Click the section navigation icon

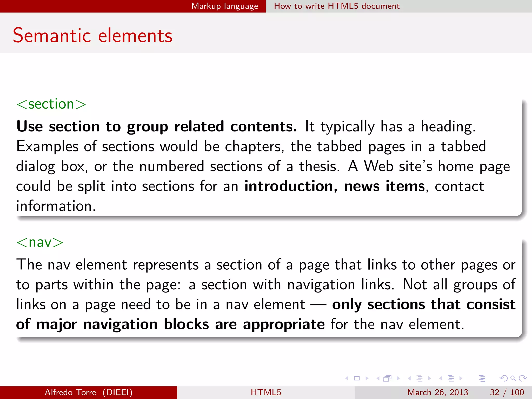[451, 378]
